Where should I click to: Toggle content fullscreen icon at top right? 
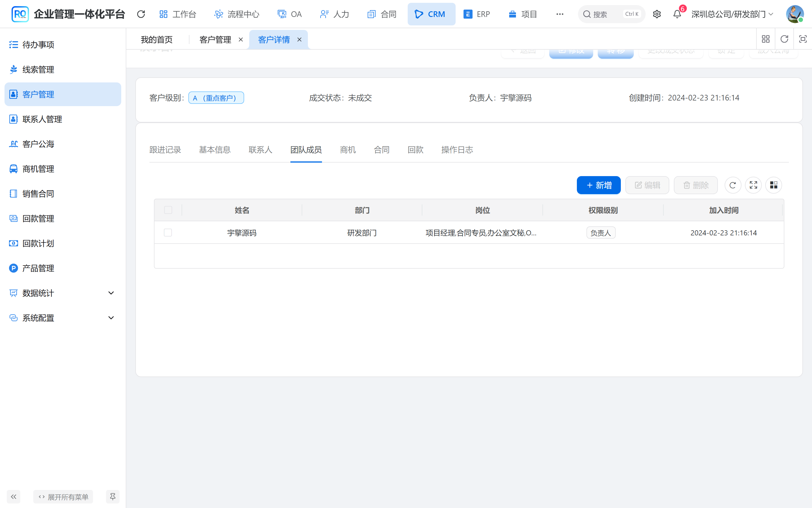[803, 39]
